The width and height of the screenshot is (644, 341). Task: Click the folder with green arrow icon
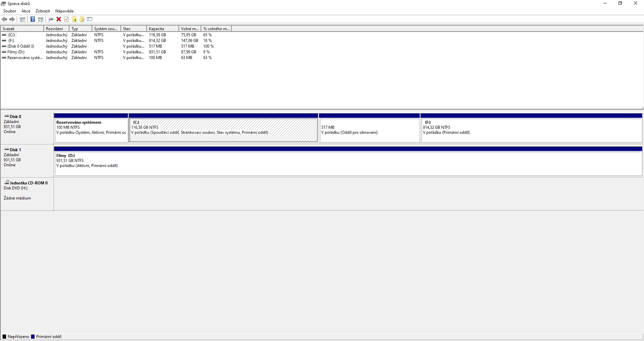point(74,19)
